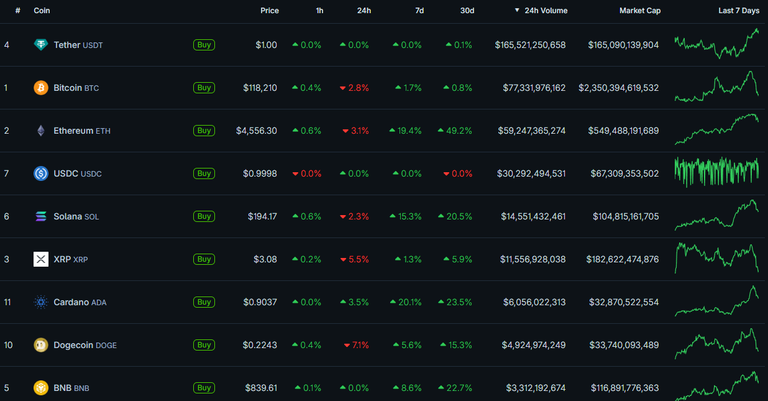This screenshot has width=768, height=401.
Task: Click the Dogecoin logo icon
Action: coord(41,345)
